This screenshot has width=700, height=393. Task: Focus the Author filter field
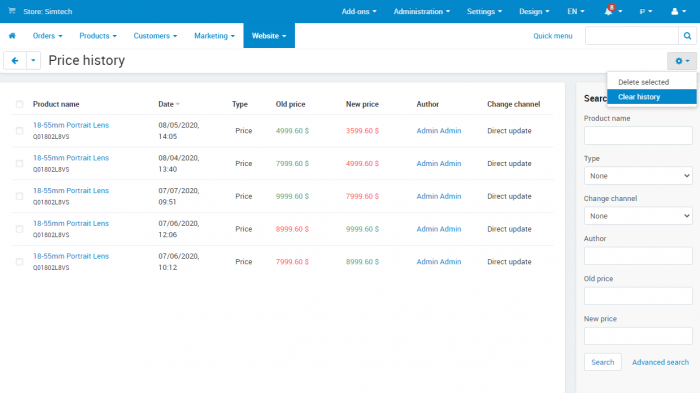638,256
